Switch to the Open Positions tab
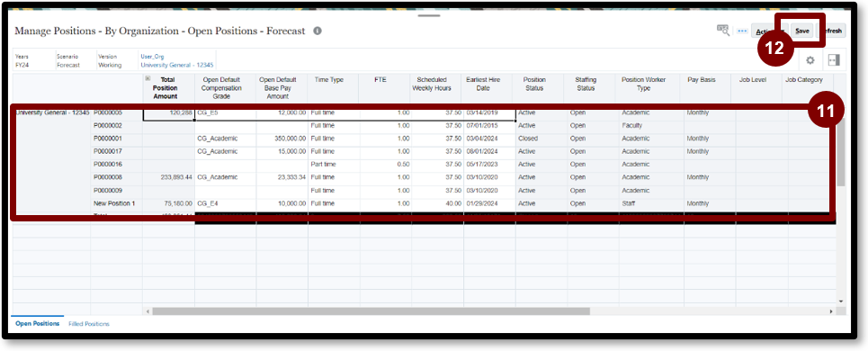Screen dimensions: 868x351 pyautogui.click(x=38, y=323)
